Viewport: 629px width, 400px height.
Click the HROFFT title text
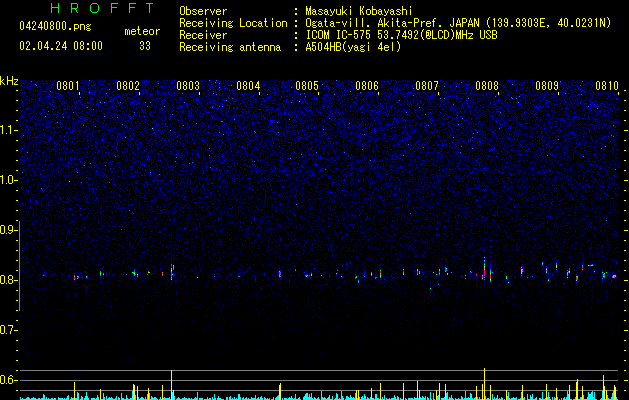[x=103, y=8]
